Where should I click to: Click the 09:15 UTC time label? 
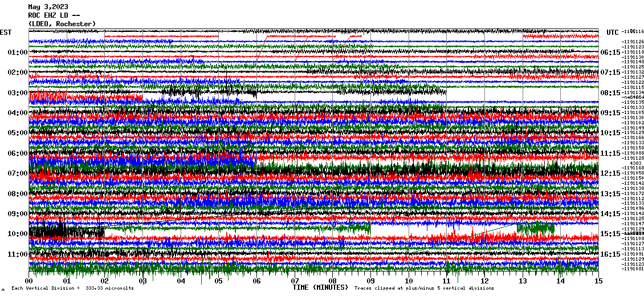click(x=610, y=113)
